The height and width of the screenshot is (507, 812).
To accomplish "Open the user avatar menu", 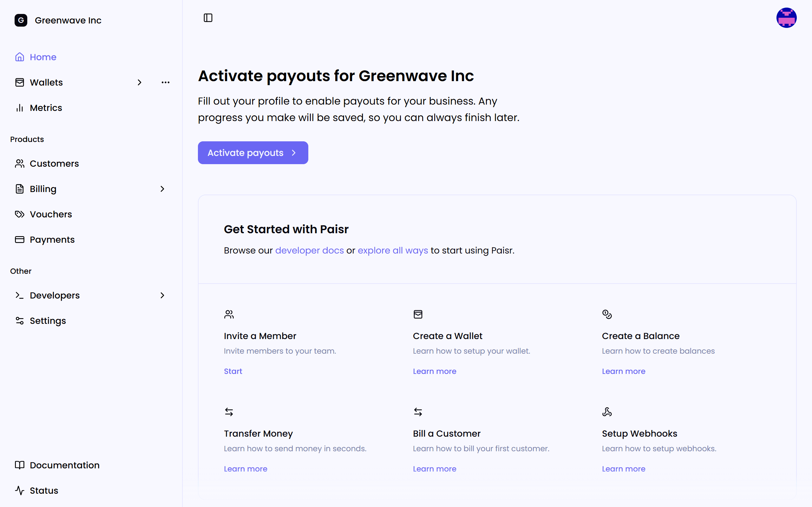I will pos(786,18).
